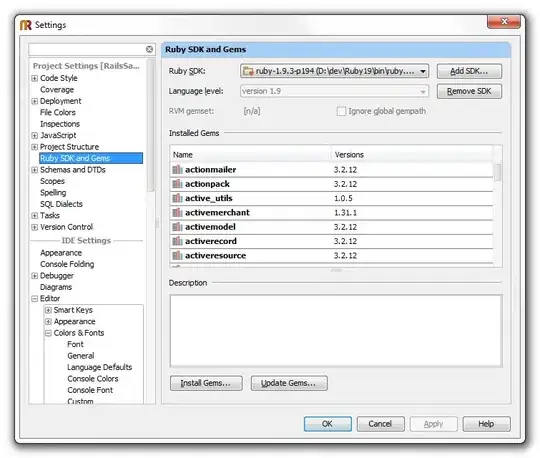Select Ruby SDK and Gems item
This screenshot has height=458, width=540.
pyautogui.click(x=91, y=158)
